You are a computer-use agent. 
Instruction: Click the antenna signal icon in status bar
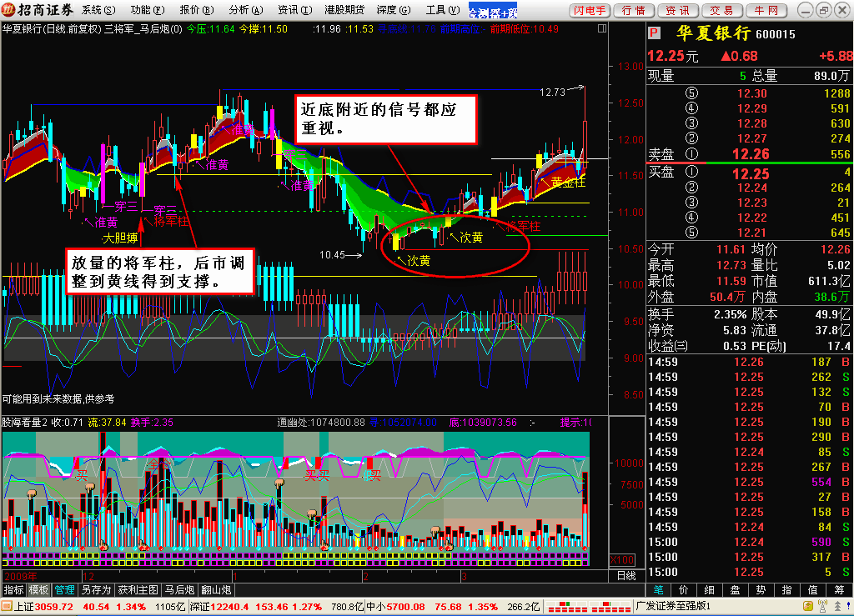[822, 606]
